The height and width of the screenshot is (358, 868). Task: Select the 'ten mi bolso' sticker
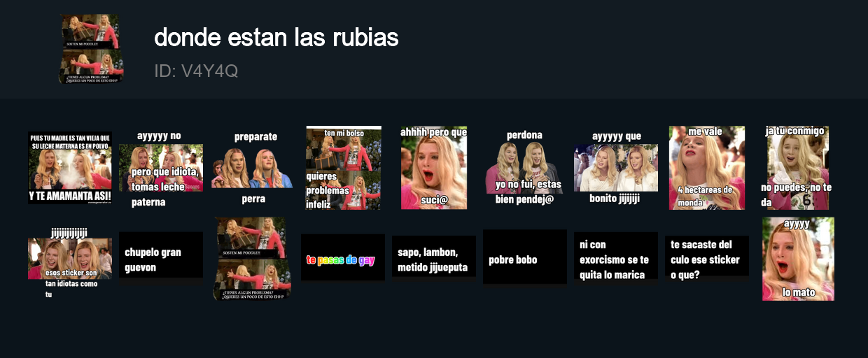coord(344,168)
